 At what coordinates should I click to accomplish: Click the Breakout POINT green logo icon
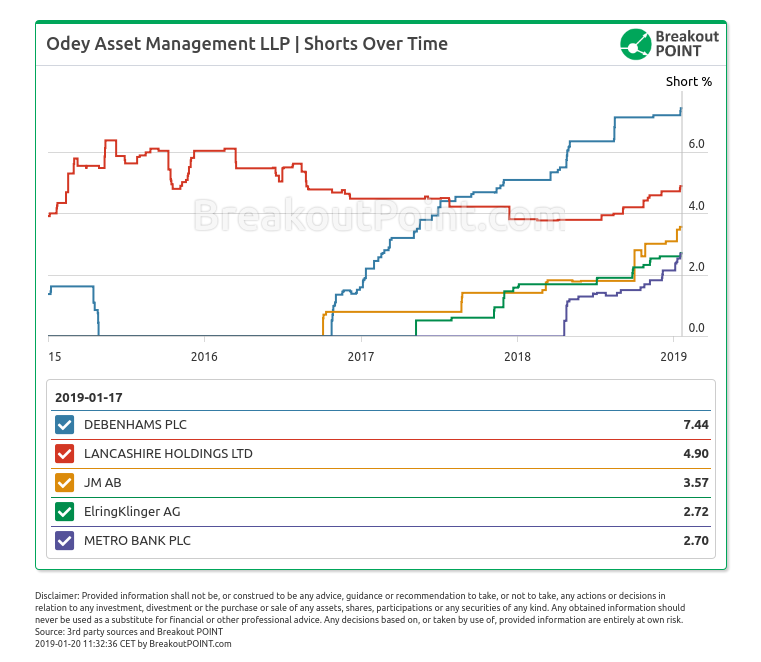point(635,44)
